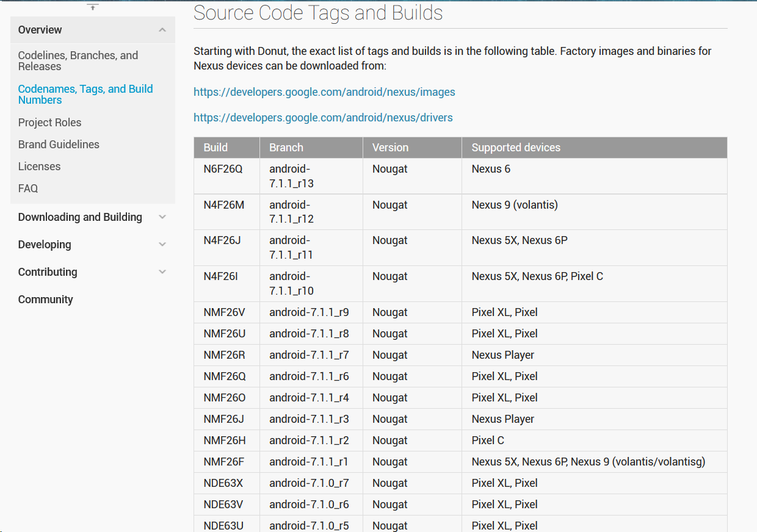Open Brand Guidelines in the sidebar
The width and height of the screenshot is (757, 532).
point(59,145)
